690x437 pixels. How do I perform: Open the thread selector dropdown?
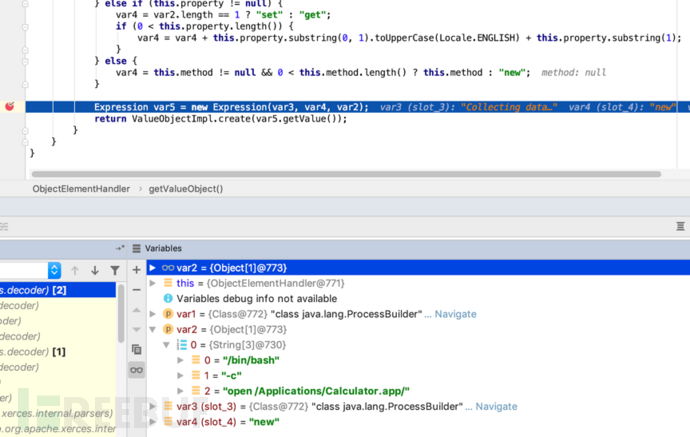coord(54,270)
